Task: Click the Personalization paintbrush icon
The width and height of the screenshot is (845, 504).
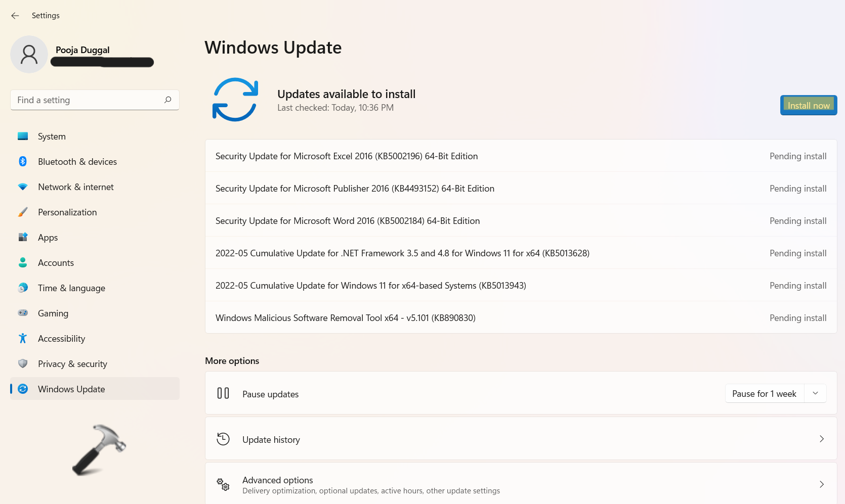Action: [23, 212]
